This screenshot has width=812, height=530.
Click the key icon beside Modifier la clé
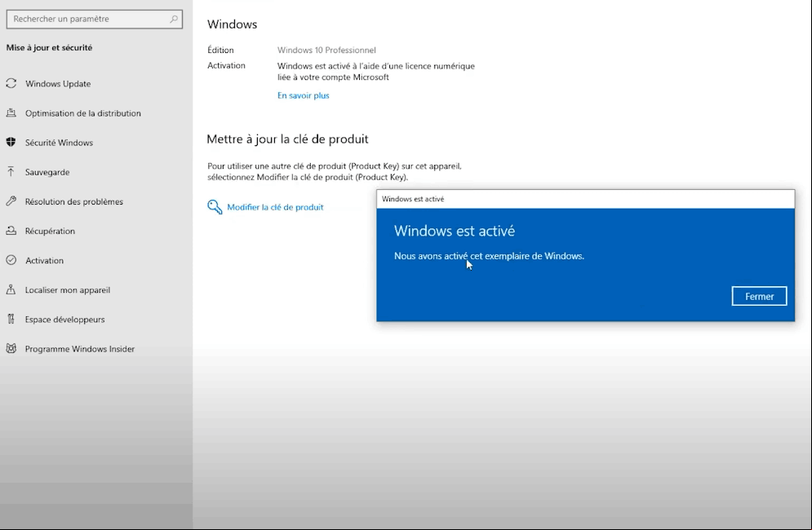point(215,207)
